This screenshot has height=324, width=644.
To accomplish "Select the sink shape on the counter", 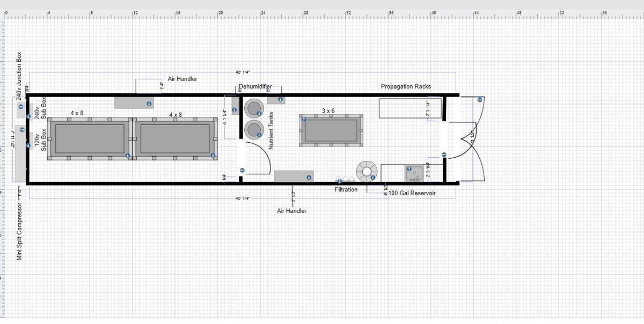I will 414,173.
